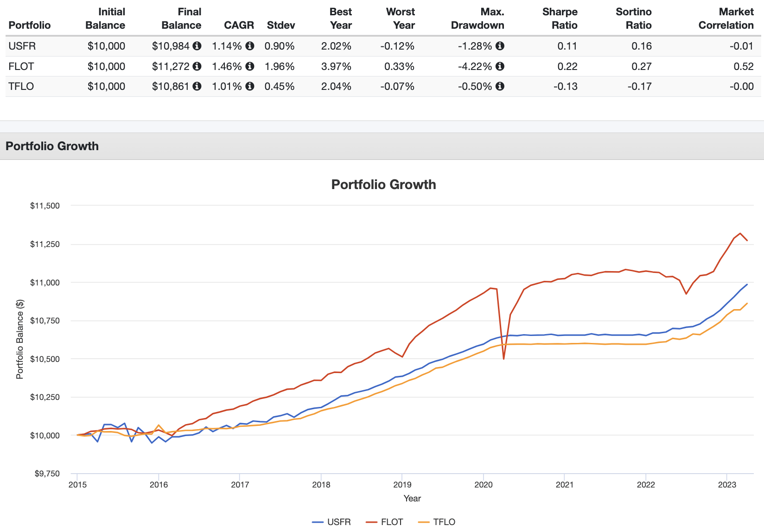Click info icon next to FLOT final balance $11,272
The image size is (764, 532).
click(x=197, y=66)
